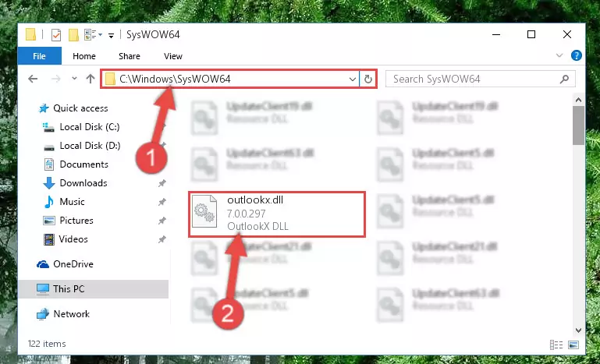Screen dimensions: 600x364
Task: Click the outlookx.dll gear file icon
Action: pos(204,211)
